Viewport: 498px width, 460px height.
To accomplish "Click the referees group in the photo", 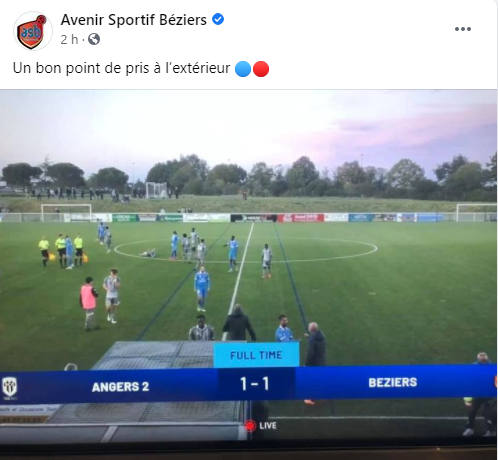I will point(61,250).
